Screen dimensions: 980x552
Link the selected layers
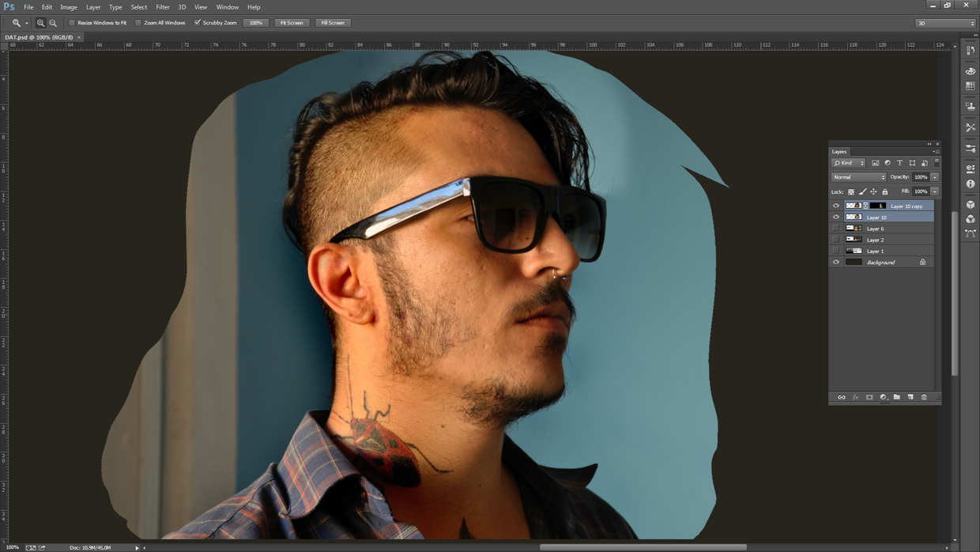pyautogui.click(x=842, y=397)
